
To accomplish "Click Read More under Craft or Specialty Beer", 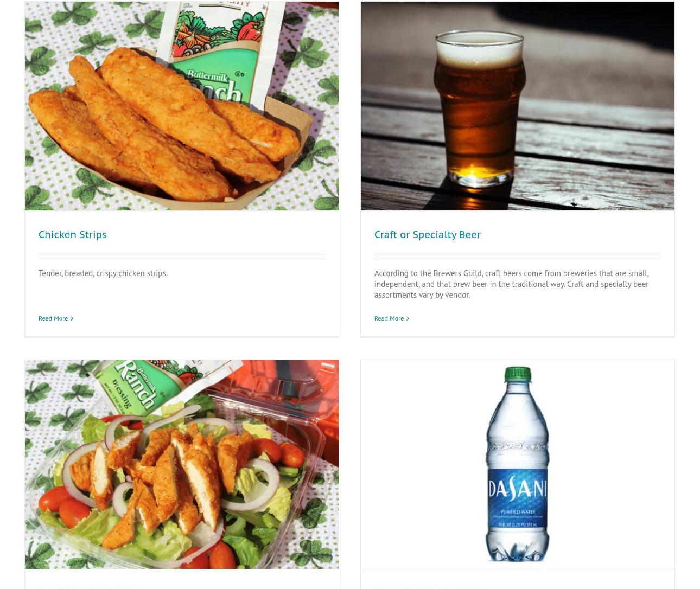I will tap(389, 318).
